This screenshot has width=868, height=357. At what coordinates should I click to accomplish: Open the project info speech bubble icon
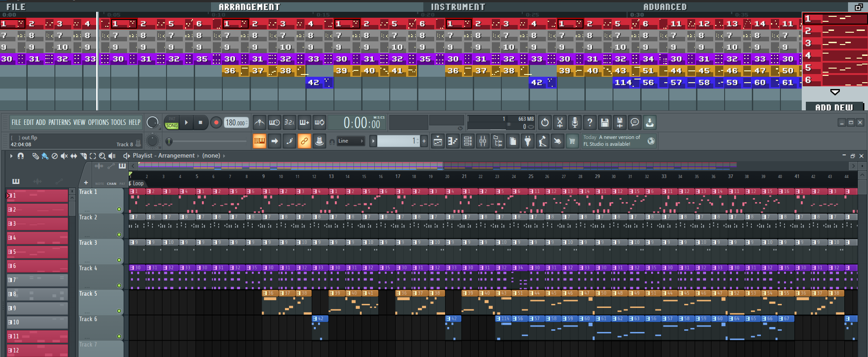[635, 122]
